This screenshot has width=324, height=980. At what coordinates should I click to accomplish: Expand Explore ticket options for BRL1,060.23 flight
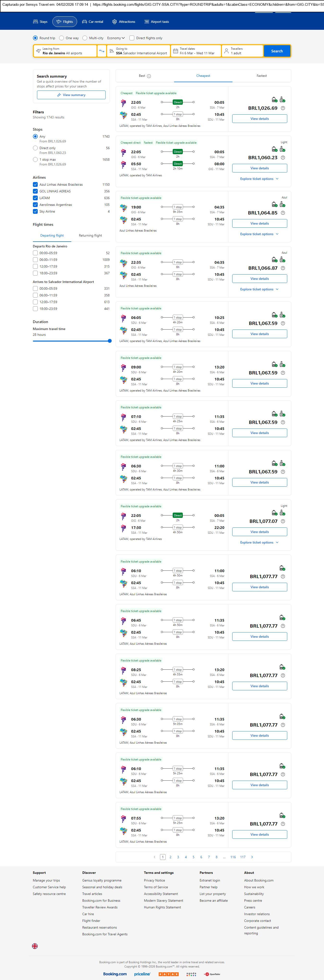click(x=259, y=179)
